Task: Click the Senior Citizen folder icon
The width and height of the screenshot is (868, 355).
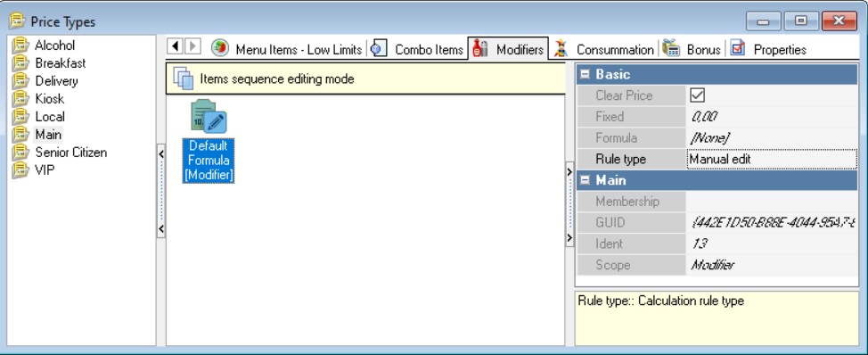Action: pyautogui.click(x=20, y=152)
